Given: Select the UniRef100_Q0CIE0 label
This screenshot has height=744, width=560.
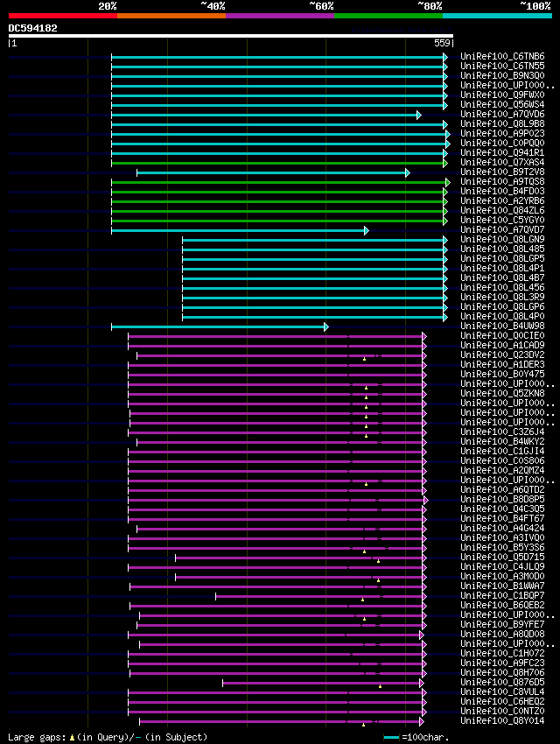Looking at the screenshot, I should pyautogui.click(x=502, y=335).
